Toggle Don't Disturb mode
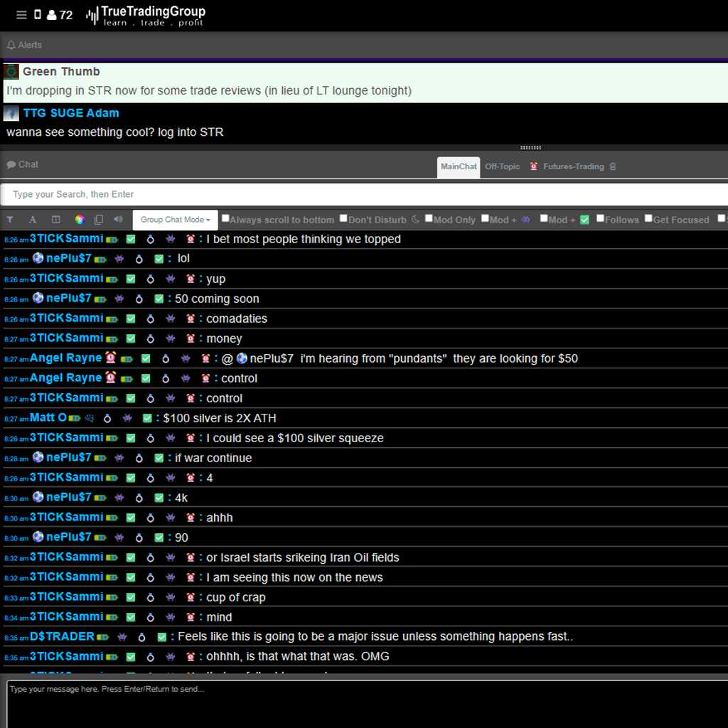 [343, 219]
